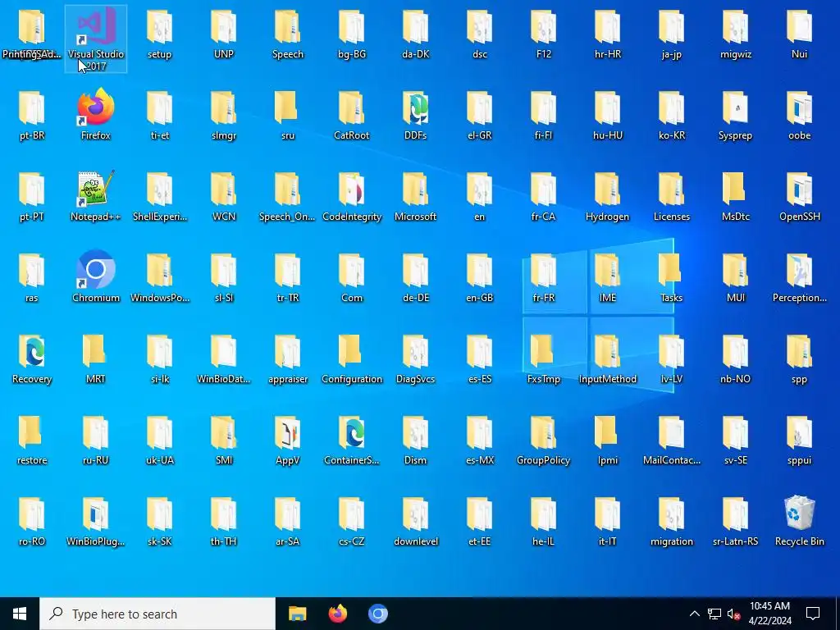Select the ShellExperi... folder
This screenshot has height=630, width=840.
point(160,196)
